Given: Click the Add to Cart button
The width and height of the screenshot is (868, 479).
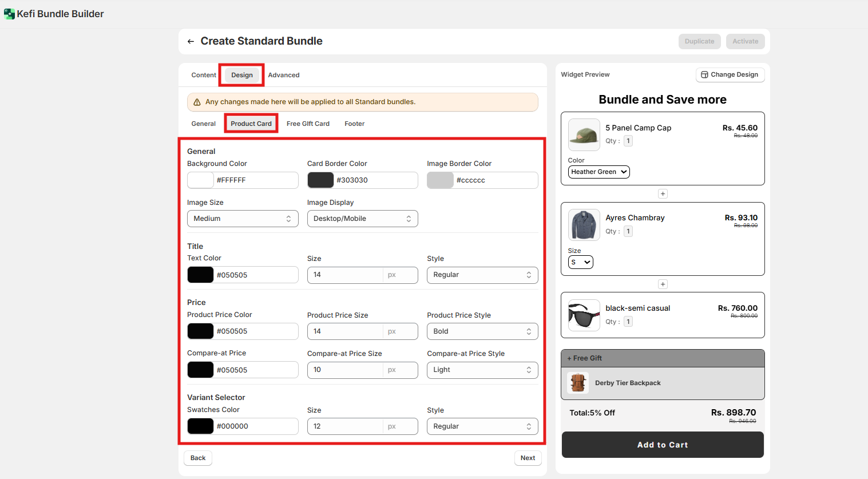Looking at the screenshot, I should coord(663,445).
